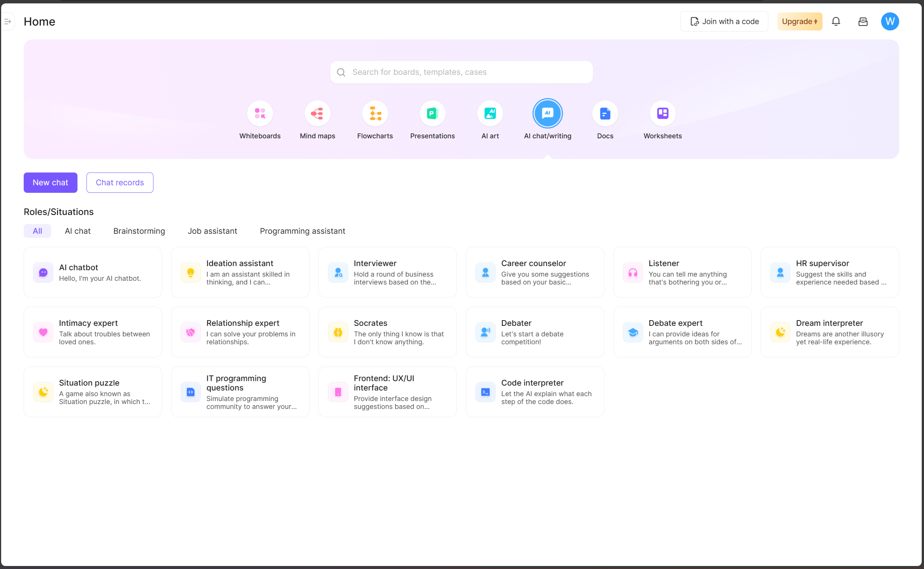Viewport: 924px width, 569px height.
Task: Toggle the Programming assistant filter
Action: click(x=302, y=232)
